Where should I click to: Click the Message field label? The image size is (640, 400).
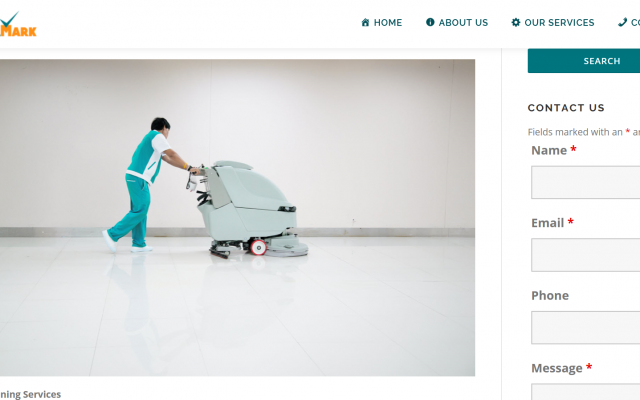coord(557,369)
